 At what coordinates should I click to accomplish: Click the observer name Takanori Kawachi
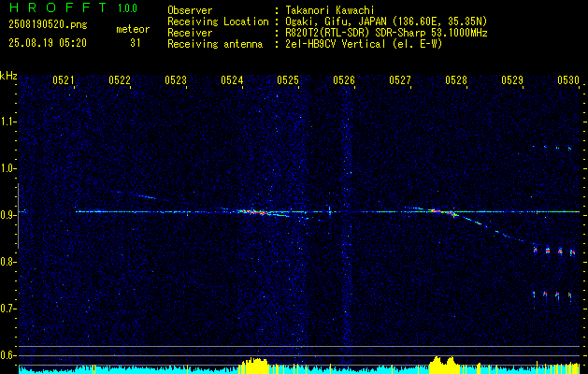tap(330, 10)
